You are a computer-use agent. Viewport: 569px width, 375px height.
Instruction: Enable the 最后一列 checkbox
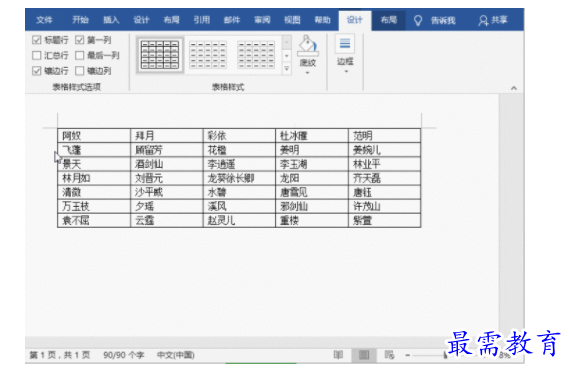pyautogui.click(x=80, y=55)
